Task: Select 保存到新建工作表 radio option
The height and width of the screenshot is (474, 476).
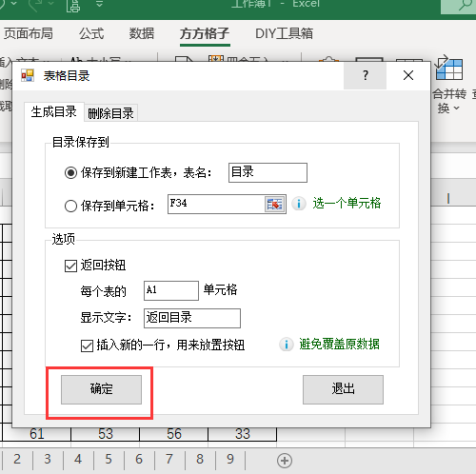Action: point(70,173)
